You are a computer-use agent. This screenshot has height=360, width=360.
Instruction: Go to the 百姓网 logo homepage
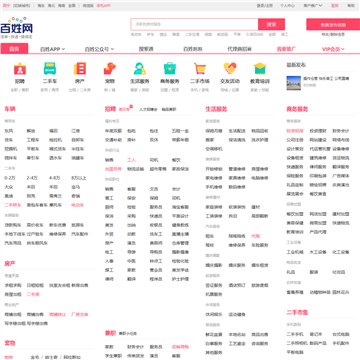point(17,28)
